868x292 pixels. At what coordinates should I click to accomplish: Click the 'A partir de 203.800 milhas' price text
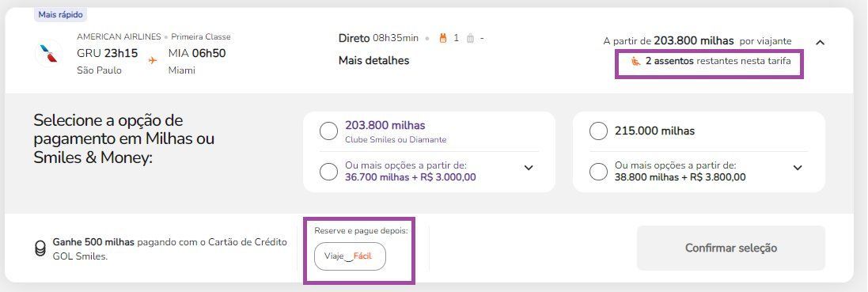point(668,41)
